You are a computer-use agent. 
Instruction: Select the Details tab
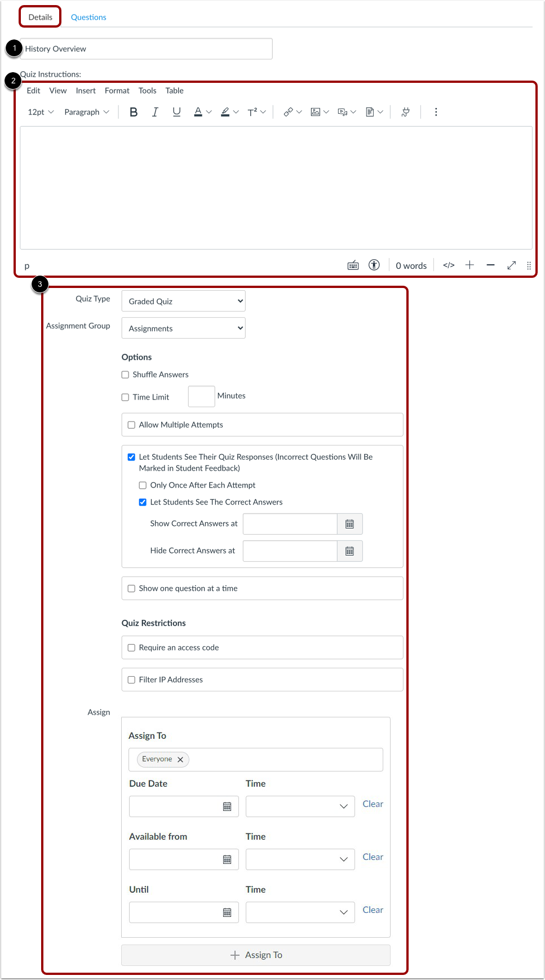coord(41,17)
